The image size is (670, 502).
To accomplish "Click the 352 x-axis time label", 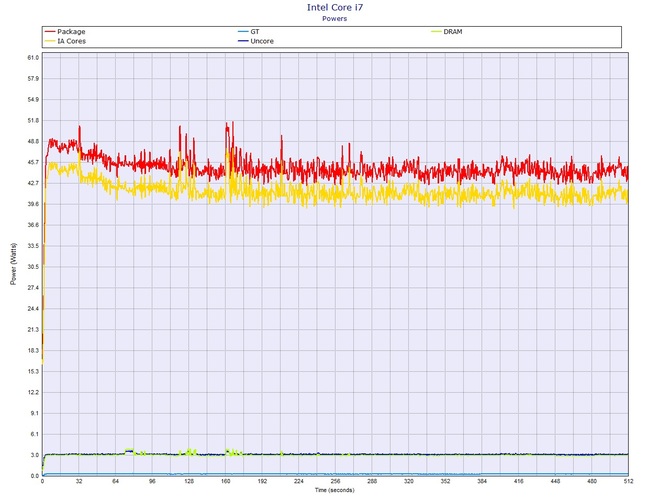I will [445, 481].
